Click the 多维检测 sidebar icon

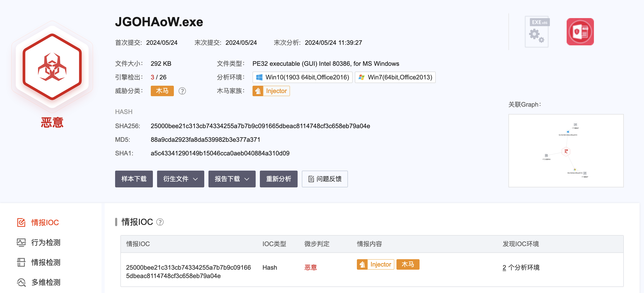[x=21, y=282]
